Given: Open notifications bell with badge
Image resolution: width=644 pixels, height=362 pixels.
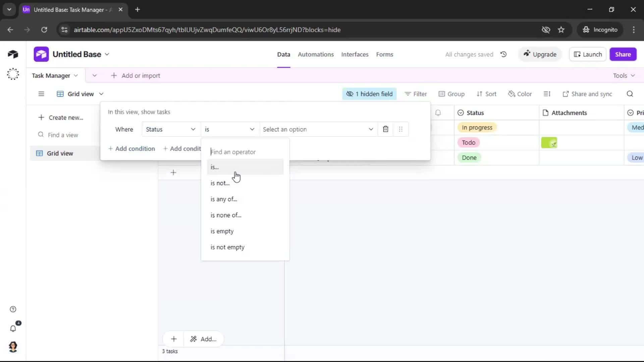Looking at the screenshot, I should tap(13, 328).
